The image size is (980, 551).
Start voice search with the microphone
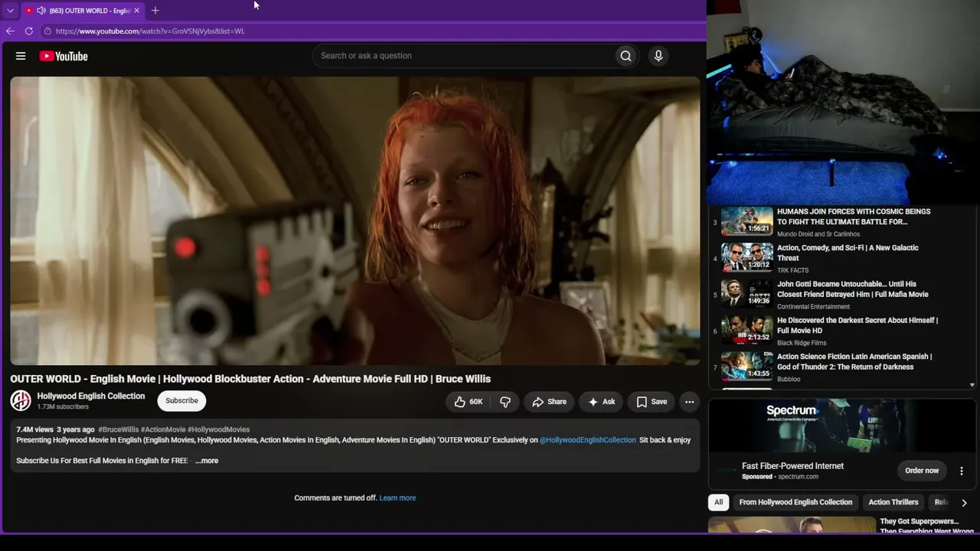point(658,56)
